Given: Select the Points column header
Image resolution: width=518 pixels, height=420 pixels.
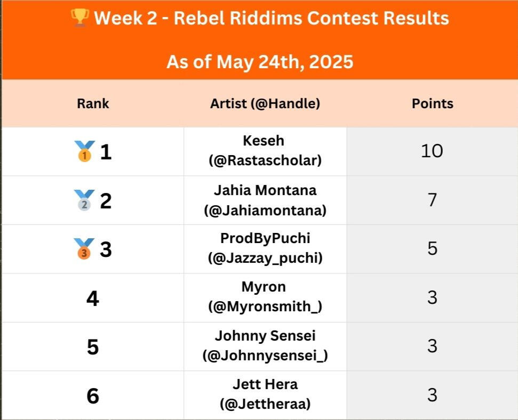Looking at the screenshot, I should [x=433, y=103].
